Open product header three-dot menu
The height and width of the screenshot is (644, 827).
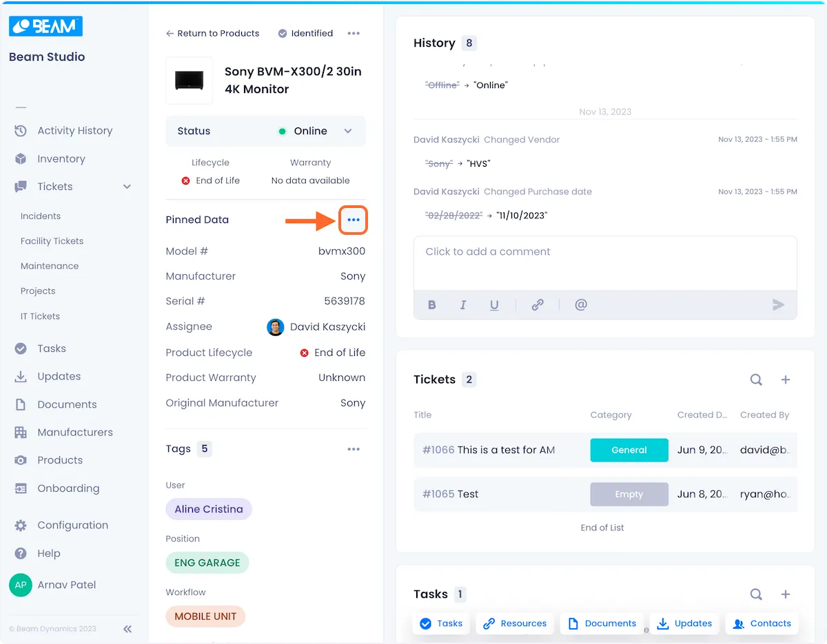click(x=354, y=33)
